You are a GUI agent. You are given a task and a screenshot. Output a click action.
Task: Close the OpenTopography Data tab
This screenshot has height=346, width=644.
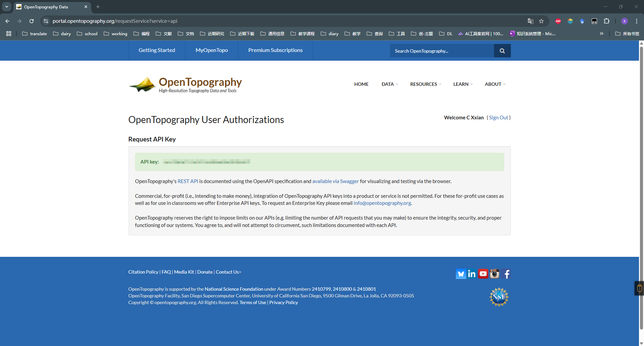pos(86,7)
